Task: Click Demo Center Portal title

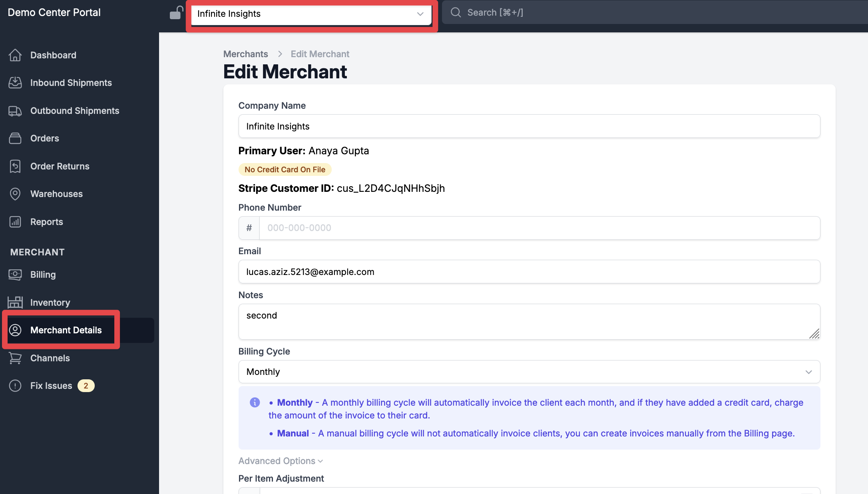Action: [54, 12]
